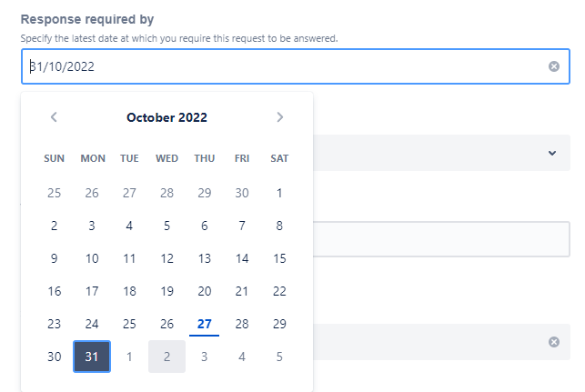The image size is (585, 392).
Task: Click the Response required by date field
Action: [273, 66]
